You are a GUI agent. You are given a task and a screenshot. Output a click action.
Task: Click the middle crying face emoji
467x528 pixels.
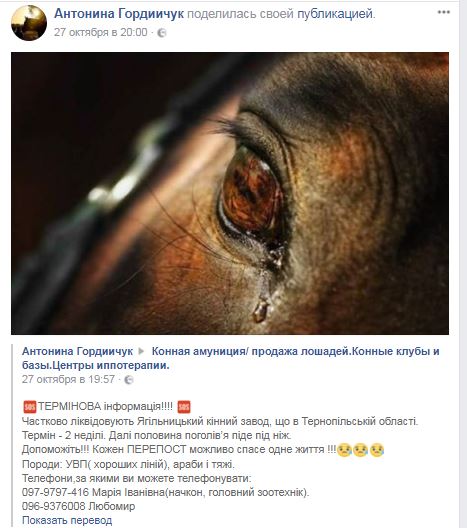[361, 450]
